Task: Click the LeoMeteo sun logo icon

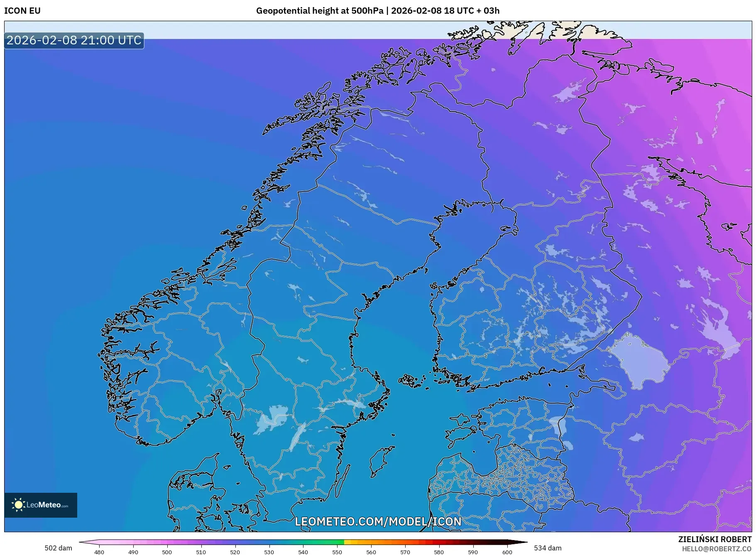Action: point(20,505)
